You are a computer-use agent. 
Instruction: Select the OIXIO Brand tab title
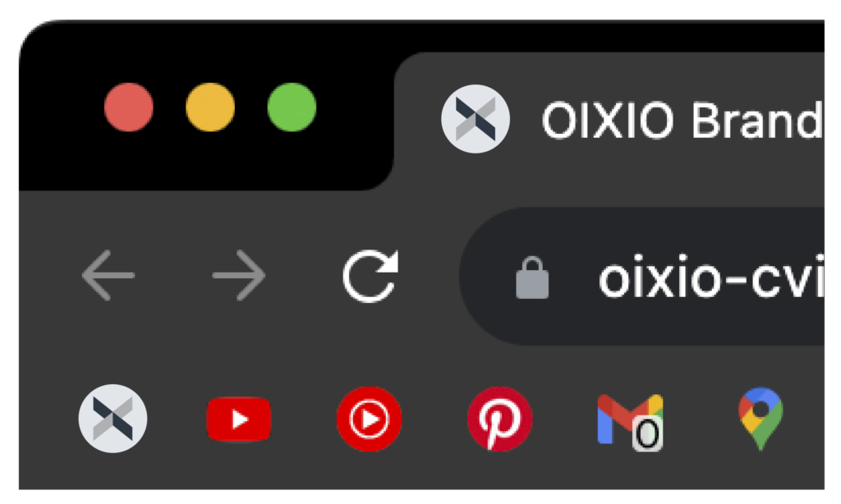(682, 120)
